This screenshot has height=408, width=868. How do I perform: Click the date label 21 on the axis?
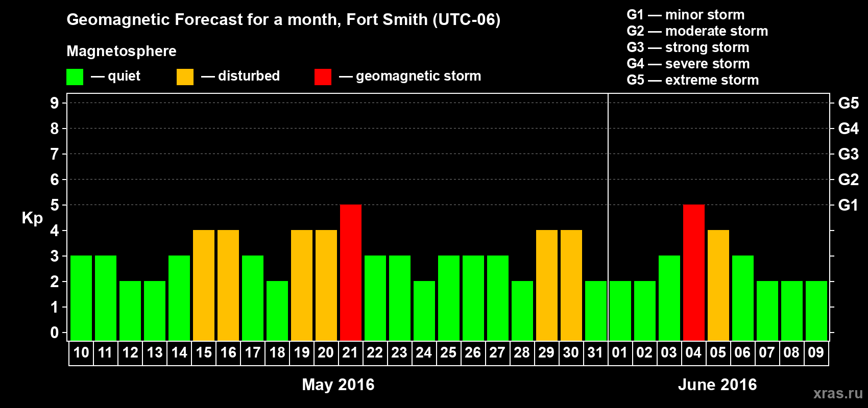point(350,353)
